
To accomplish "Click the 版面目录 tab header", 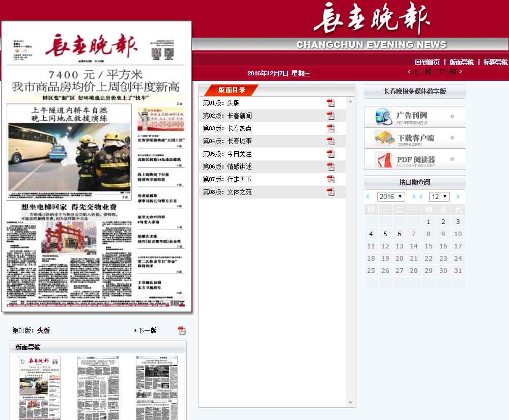I will coord(232,90).
